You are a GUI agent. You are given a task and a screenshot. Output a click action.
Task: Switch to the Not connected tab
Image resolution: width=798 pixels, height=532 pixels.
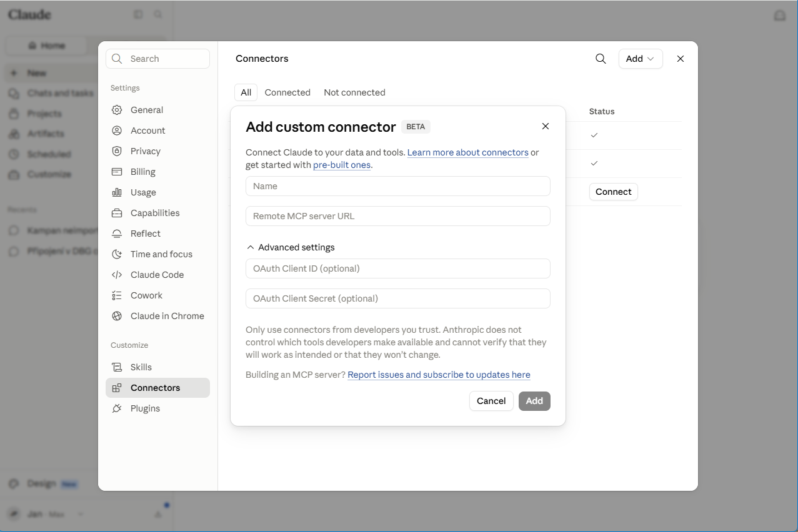pyautogui.click(x=354, y=92)
